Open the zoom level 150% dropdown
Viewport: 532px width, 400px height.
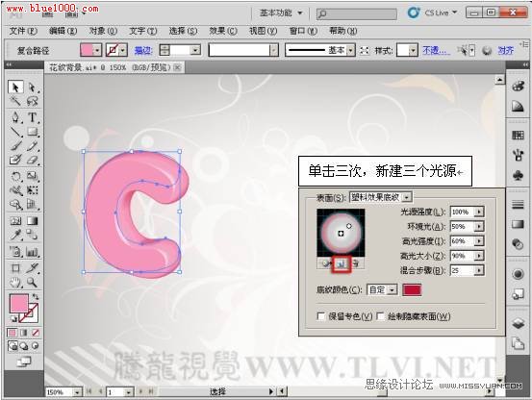point(77,392)
